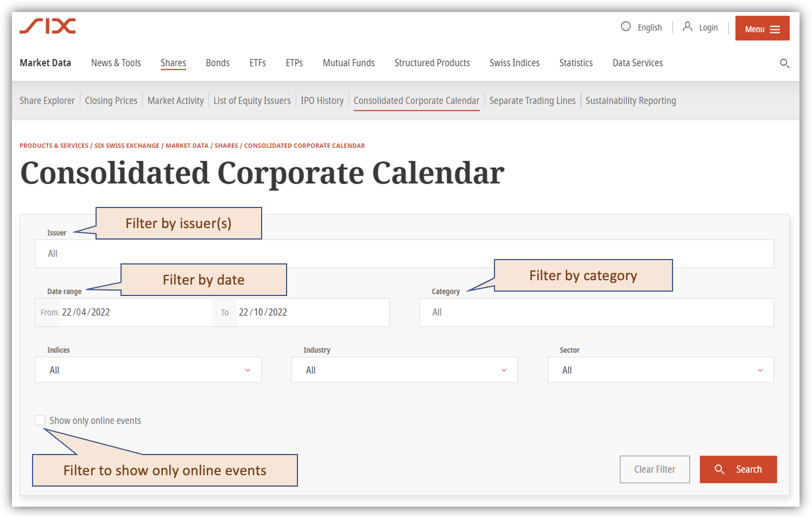Go to Share Explorer
Image resolution: width=812 pixels, height=517 pixels.
(x=47, y=100)
